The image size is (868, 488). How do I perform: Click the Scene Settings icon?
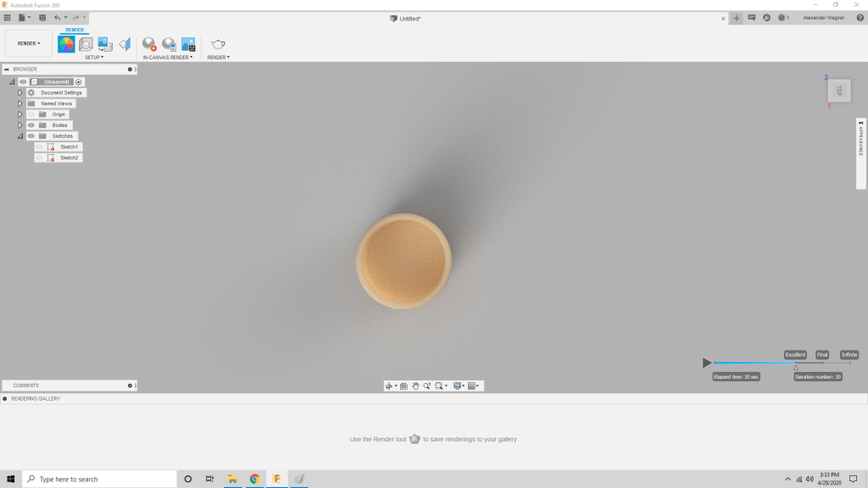click(86, 44)
